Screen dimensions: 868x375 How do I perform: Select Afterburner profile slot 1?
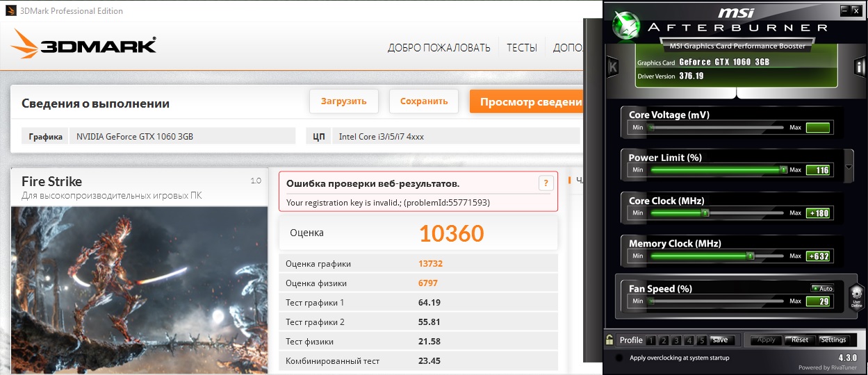[x=650, y=340]
